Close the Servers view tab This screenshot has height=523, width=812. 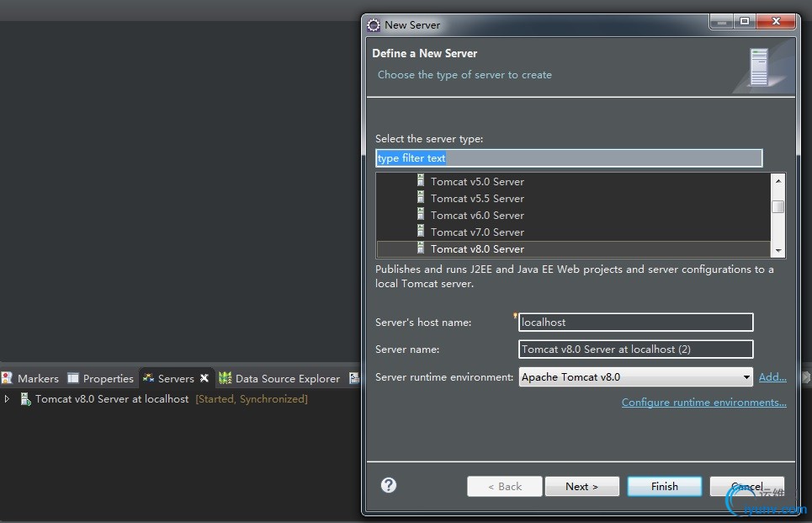[x=204, y=378]
